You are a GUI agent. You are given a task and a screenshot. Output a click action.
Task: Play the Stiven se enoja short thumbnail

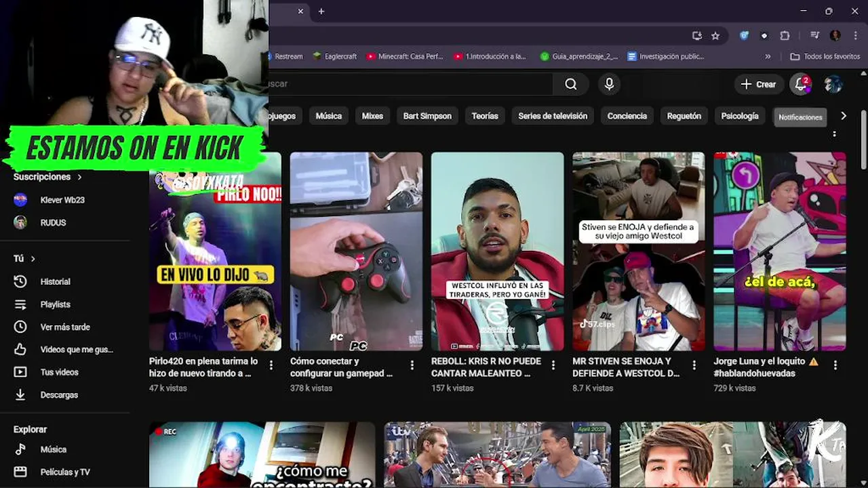[x=638, y=251]
